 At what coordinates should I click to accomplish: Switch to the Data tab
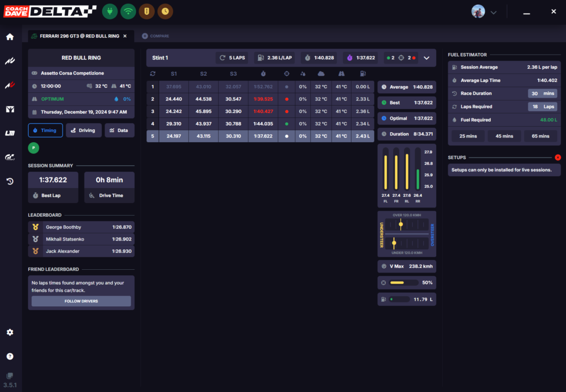click(x=119, y=130)
